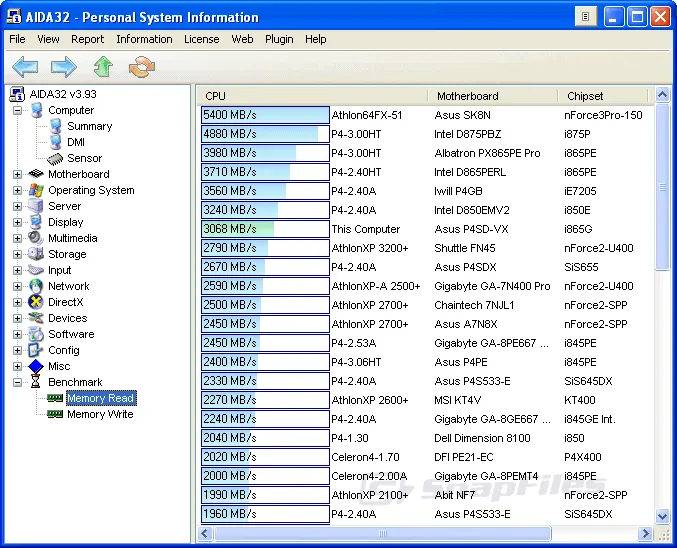This screenshot has width=677, height=548.
Task: Sort by the Chipset column header
Action: tap(603, 96)
